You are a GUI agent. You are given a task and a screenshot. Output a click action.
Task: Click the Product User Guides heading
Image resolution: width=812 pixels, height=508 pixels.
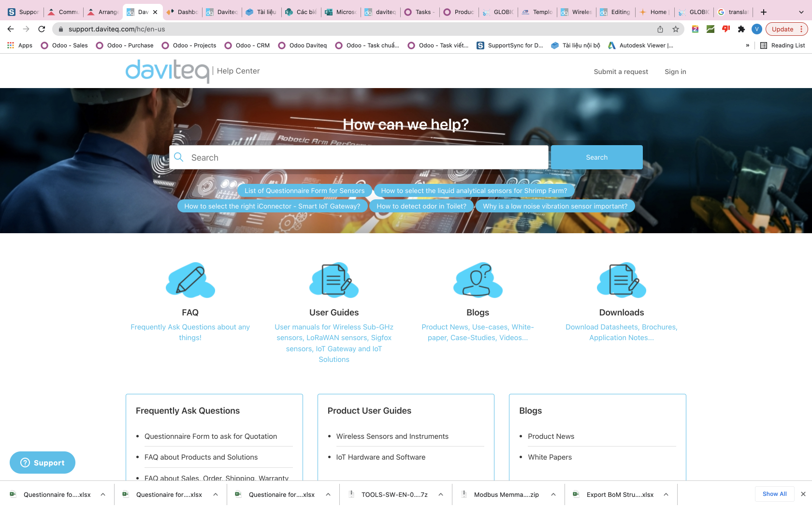click(x=369, y=411)
